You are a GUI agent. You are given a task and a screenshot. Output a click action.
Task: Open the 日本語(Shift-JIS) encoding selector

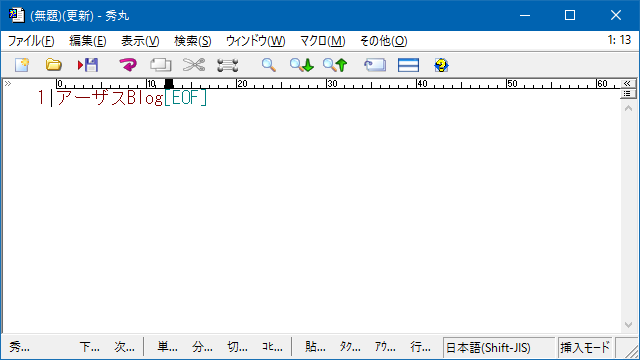(499, 348)
